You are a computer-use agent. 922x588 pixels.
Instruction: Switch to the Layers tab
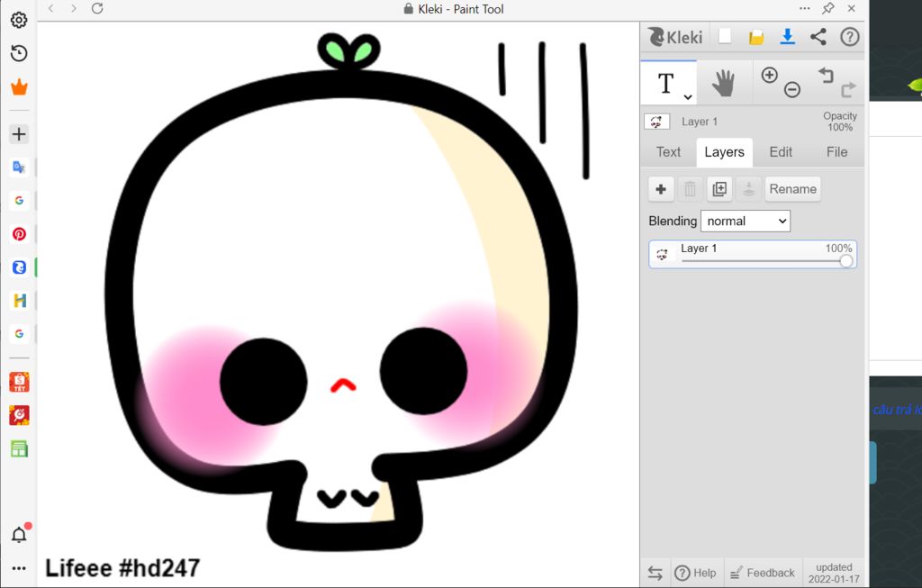pos(725,152)
